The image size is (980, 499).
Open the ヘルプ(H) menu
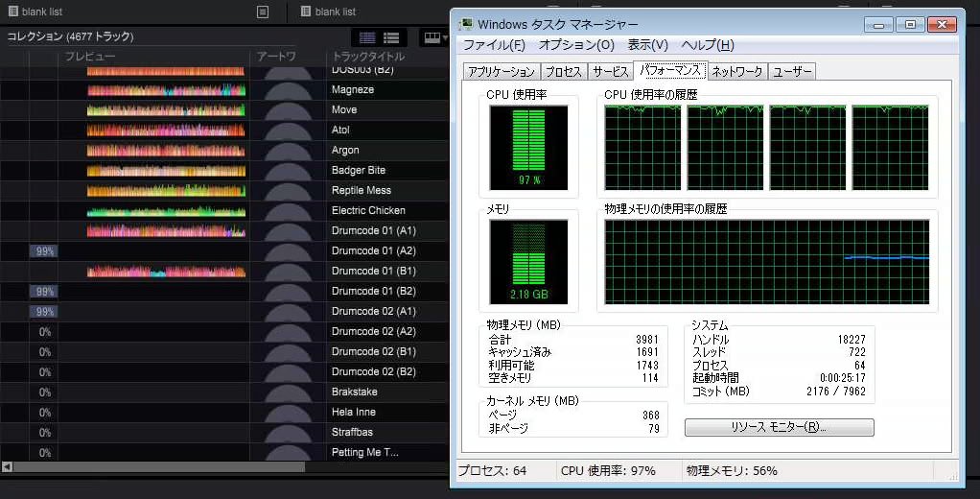tap(708, 45)
